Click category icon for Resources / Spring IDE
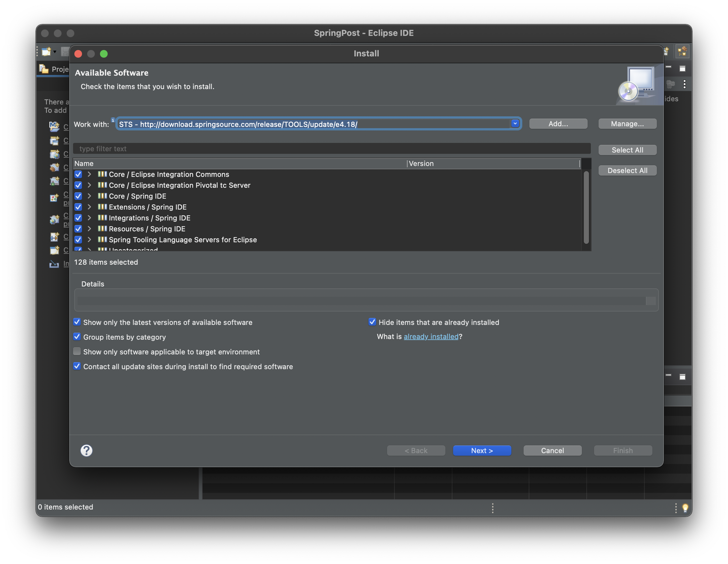Screen dimensions: 728x564 (x=102, y=229)
